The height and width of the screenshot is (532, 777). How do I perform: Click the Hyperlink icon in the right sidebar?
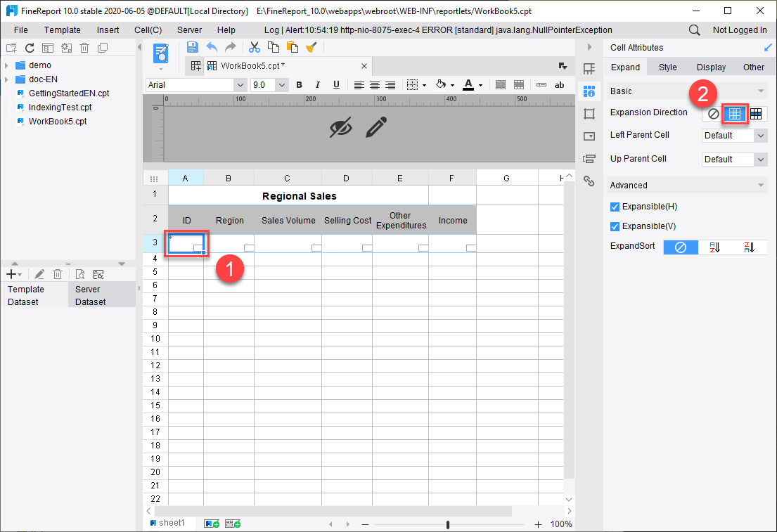pyautogui.click(x=589, y=181)
